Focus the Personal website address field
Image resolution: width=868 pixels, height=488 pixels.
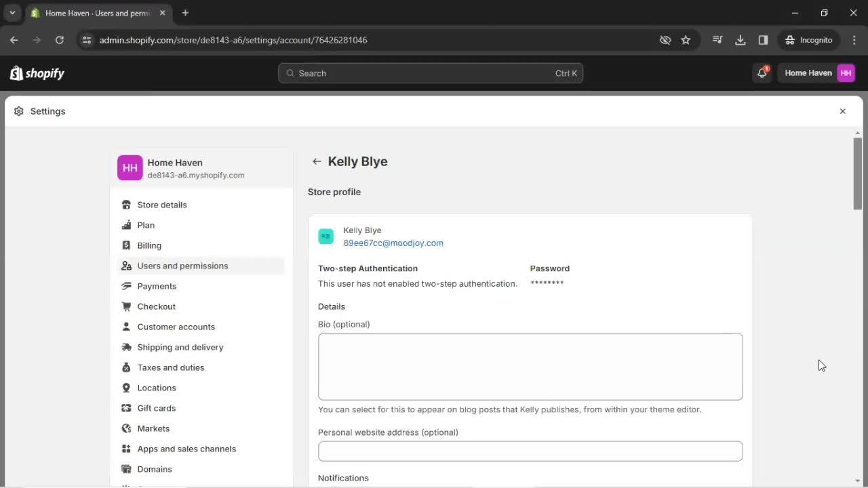[530, 451]
